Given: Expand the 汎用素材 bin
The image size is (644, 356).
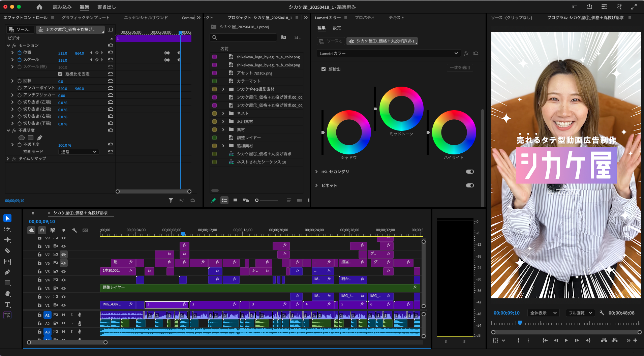Looking at the screenshot, I should (x=223, y=121).
